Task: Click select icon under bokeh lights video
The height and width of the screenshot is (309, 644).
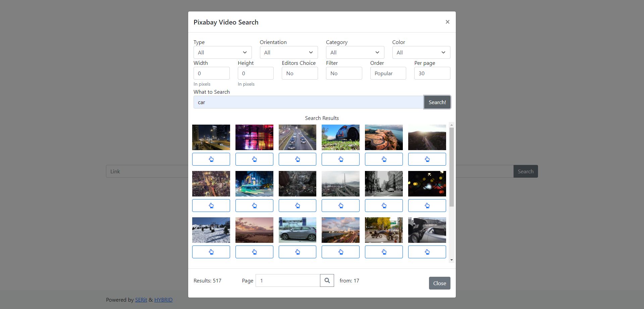Action: click(x=427, y=206)
